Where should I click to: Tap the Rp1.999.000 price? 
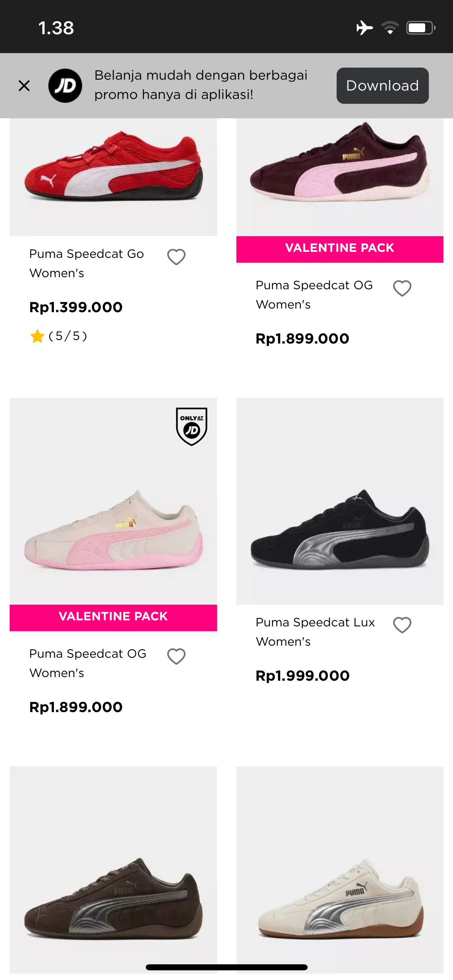click(x=302, y=676)
